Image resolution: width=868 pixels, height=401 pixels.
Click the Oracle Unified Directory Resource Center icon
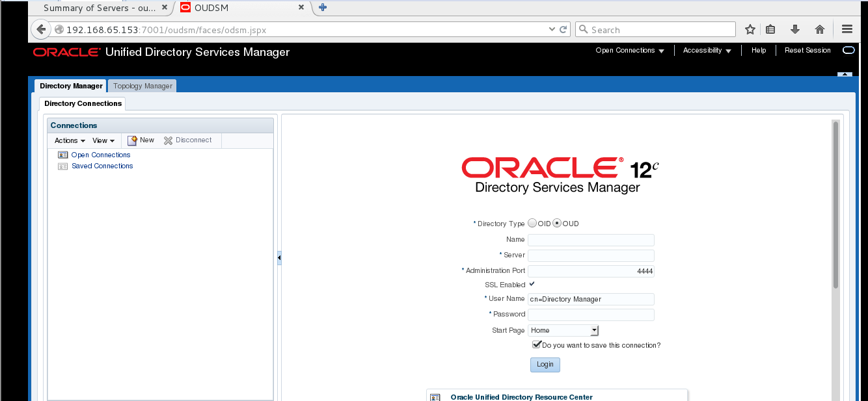click(x=435, y=396)
